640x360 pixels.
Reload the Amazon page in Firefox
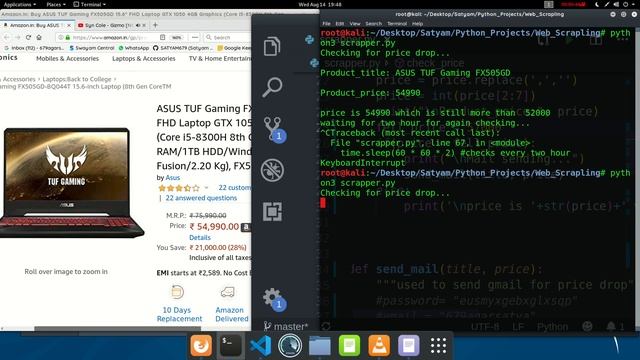28,37
